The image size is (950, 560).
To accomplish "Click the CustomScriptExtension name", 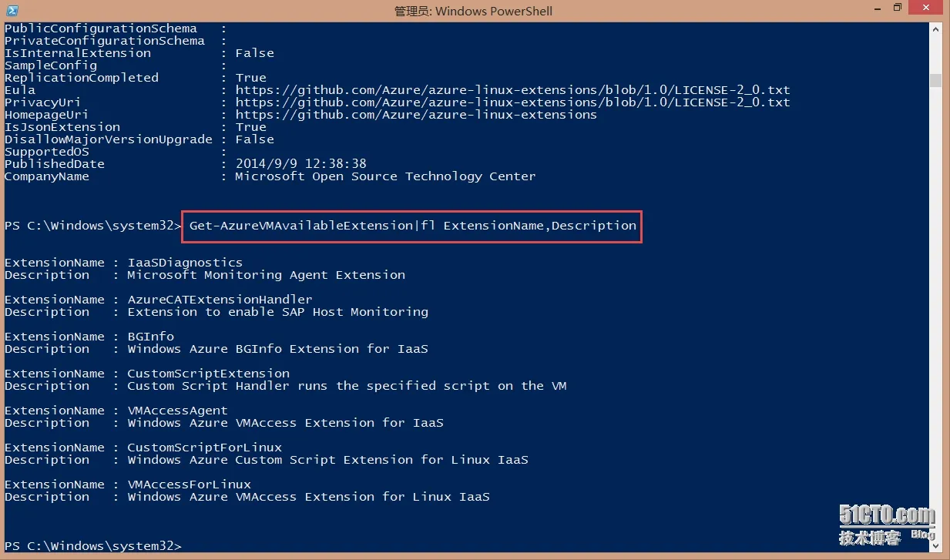I will tap(208, 374).
